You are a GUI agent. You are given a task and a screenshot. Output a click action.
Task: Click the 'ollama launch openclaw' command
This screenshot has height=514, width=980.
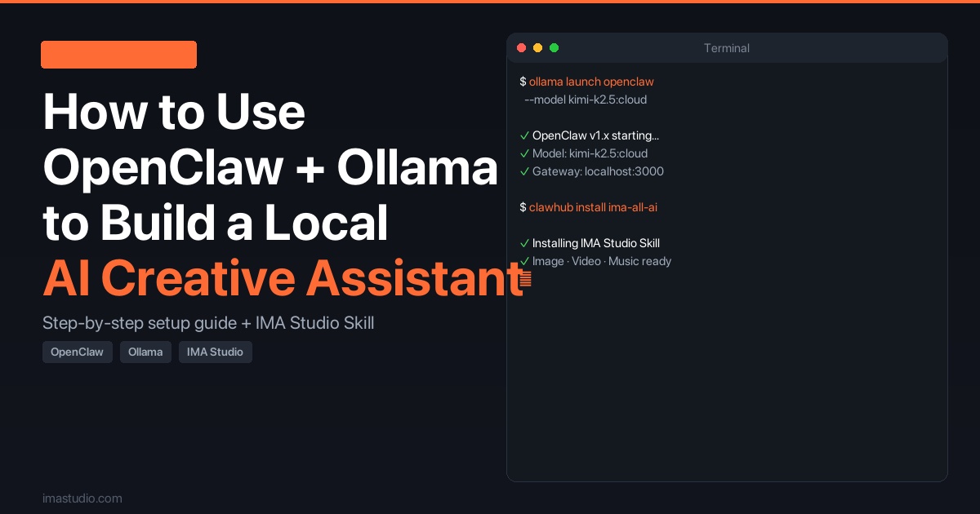click(591, 82)
